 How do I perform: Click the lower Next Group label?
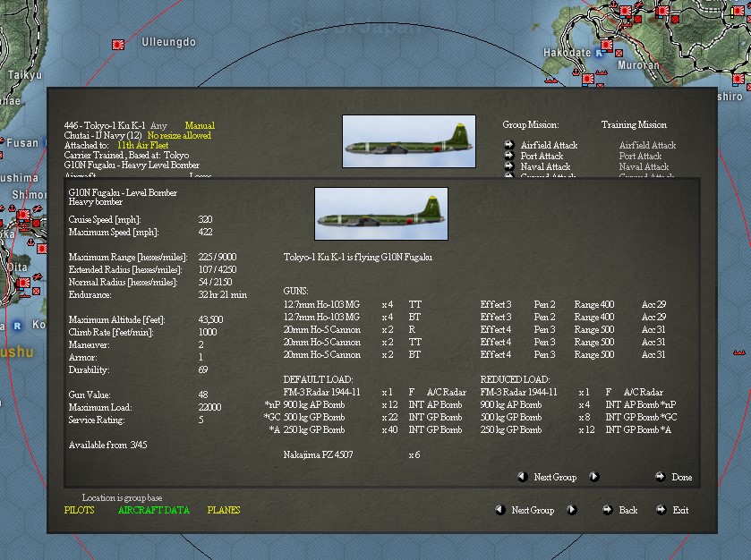533,510
